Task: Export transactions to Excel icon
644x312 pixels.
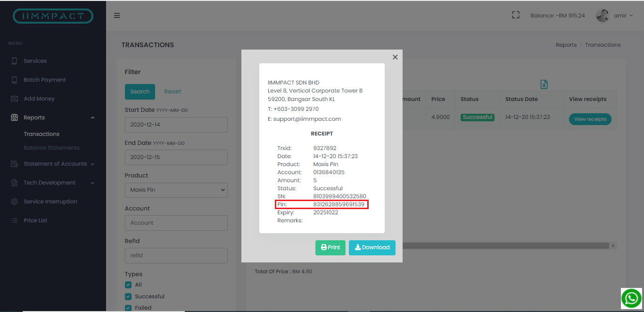Action: click(x=544, y=84)
